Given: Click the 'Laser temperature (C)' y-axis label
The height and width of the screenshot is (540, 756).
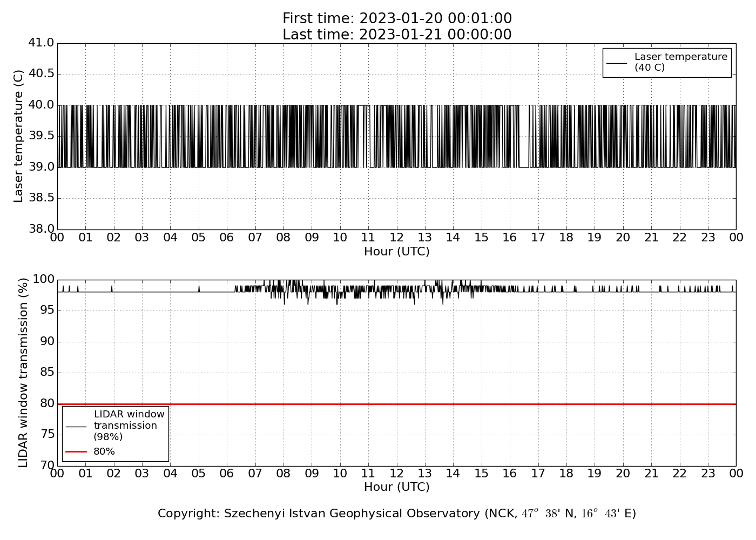Looking at the screenshot, I should (19, 136).
